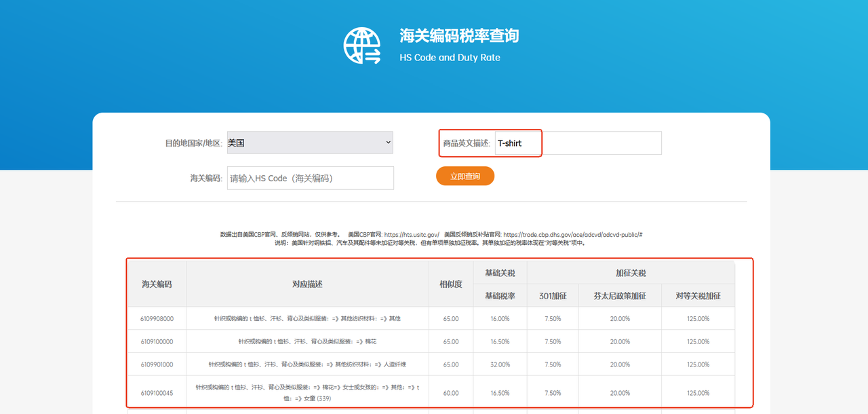Viewport: 868px width, 414px height.
Task: Click the globe icon in the header
Action: [362, 45]
